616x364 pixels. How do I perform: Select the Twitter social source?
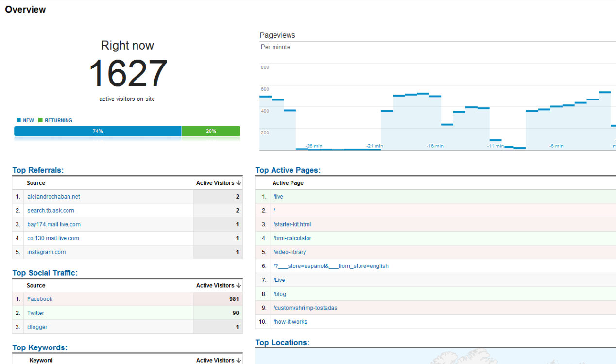coord(35,313)
